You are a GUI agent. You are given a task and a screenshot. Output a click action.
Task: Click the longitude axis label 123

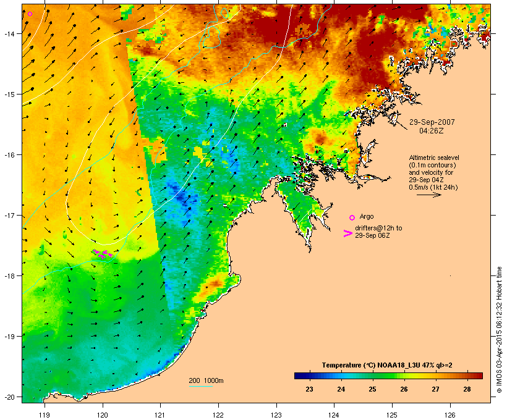click(x=276, y=415)
